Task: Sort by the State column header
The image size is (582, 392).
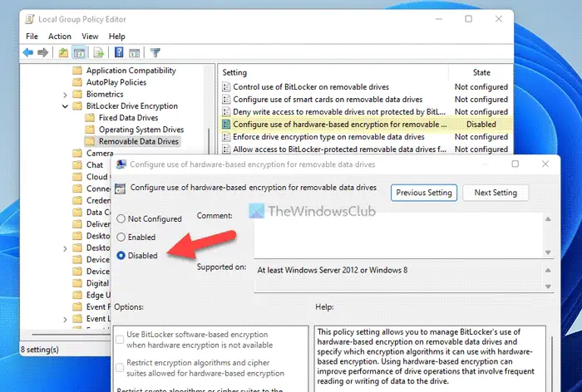Action: (x=481, y=73)
